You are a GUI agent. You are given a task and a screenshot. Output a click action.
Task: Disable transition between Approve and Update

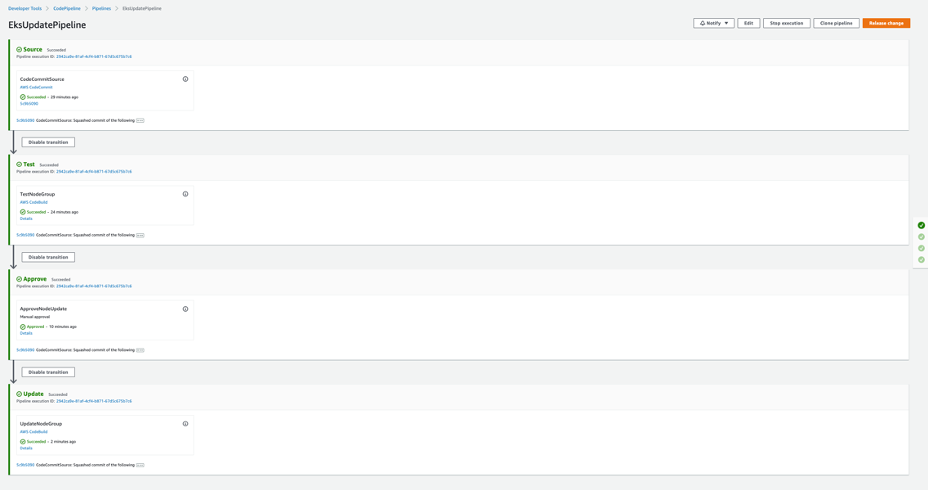click(49, 372)
